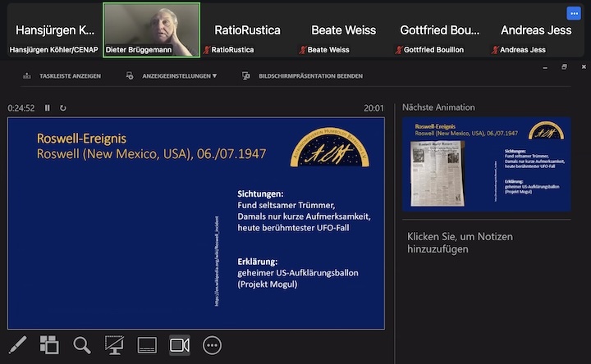The image size is (591, 364).
Task: Expand the Anzeigeeinstellungen dropdown
Action: [172, 75]
